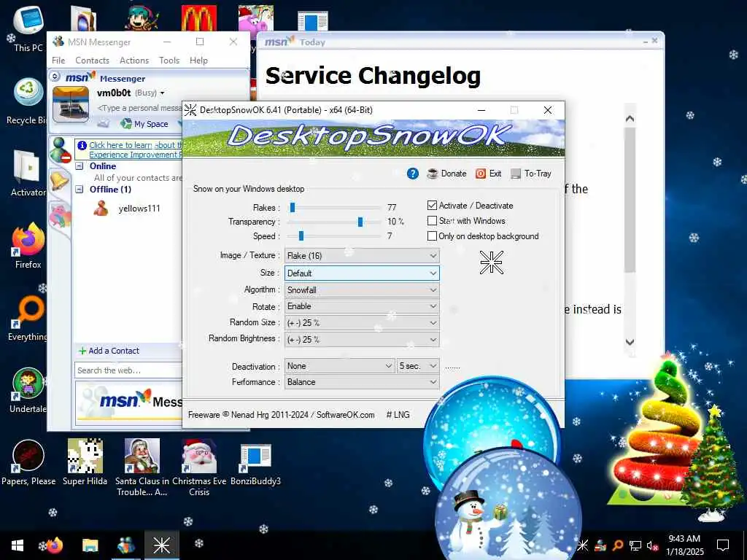Click Add a Contact in MSN Messenger

(109, 351)
